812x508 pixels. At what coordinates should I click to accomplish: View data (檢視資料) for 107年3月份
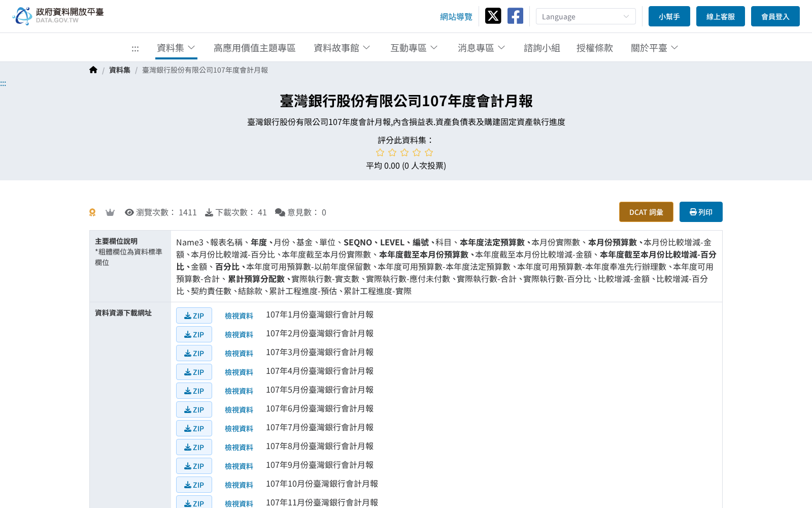coord(239,353)
